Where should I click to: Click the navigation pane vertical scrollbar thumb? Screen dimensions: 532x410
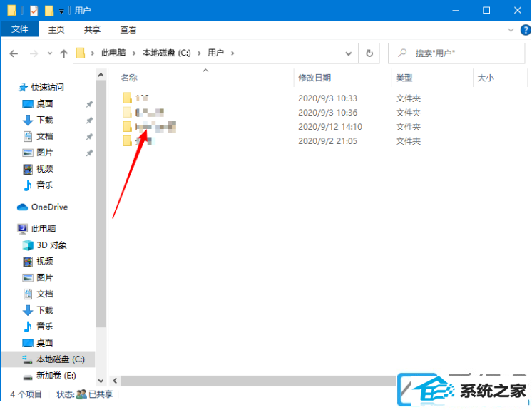coord(101,204)
